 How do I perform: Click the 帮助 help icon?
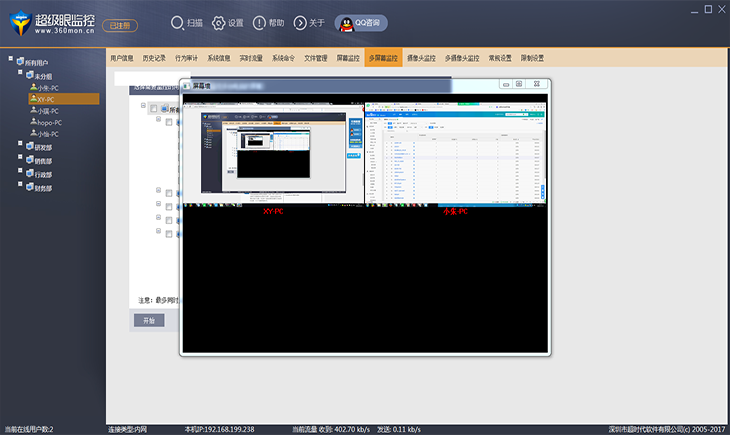point(259,23)
